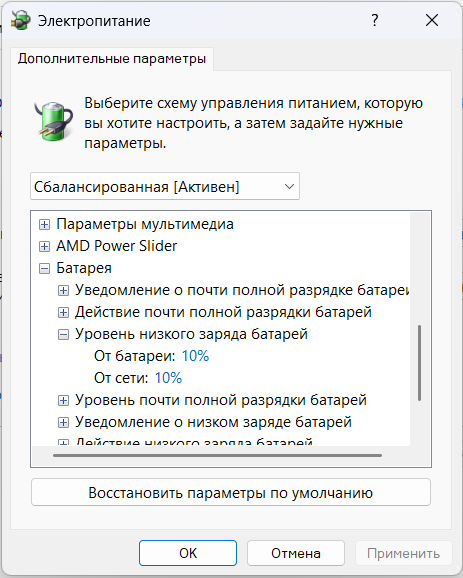Click the Отмена button

coord(296,553)
